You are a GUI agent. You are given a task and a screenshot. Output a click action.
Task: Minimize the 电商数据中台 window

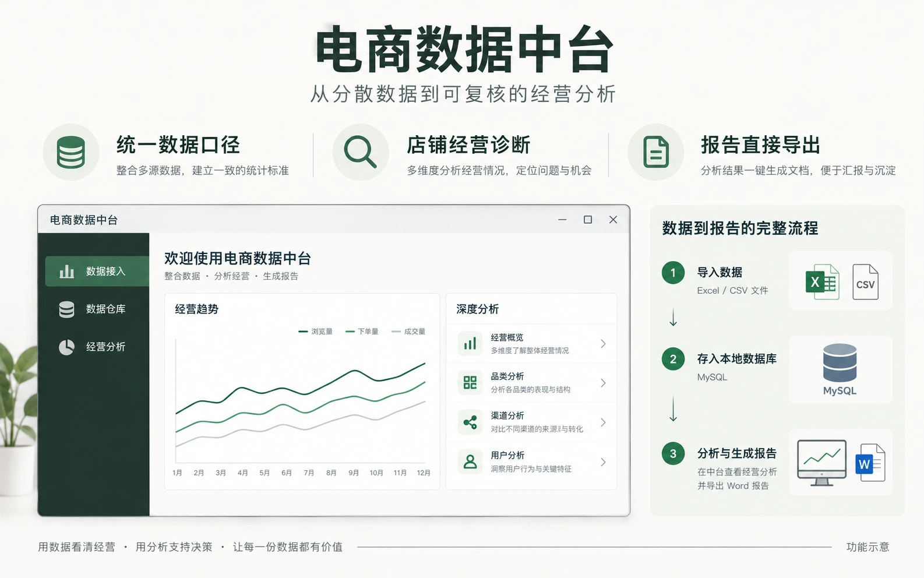pos(562,220)
